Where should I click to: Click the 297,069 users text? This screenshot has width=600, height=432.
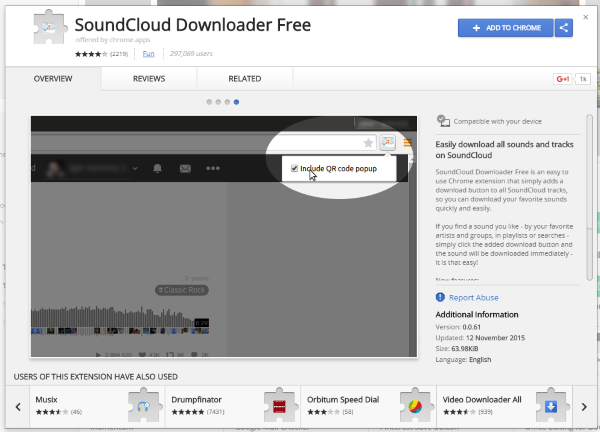[191, 54]
